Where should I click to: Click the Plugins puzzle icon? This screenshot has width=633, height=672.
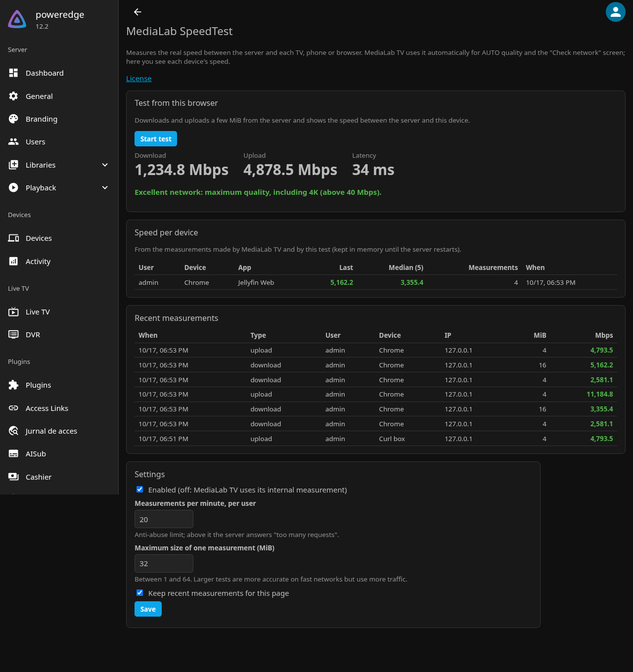coord(13,385)
